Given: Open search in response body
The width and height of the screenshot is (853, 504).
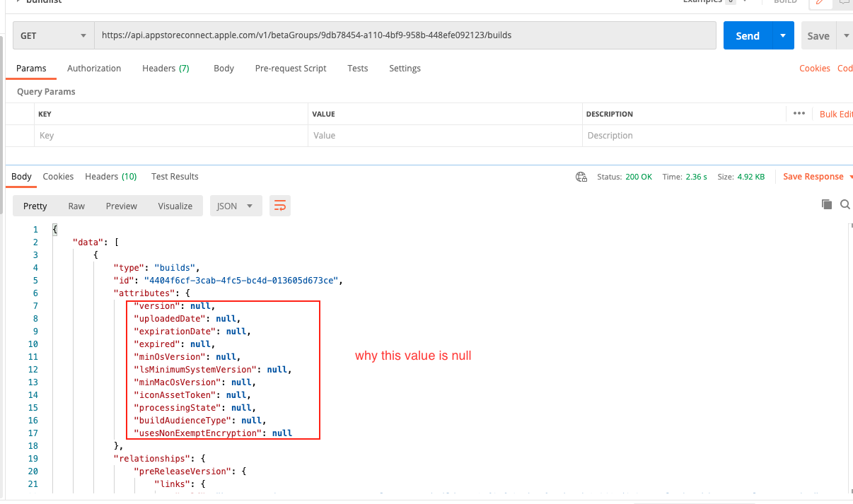Looking at the screenshot, I should (x=845, y=204).
